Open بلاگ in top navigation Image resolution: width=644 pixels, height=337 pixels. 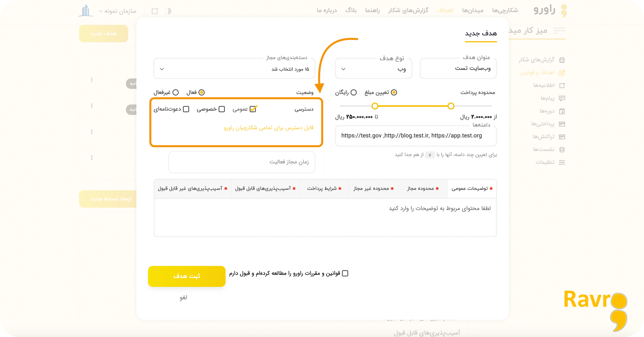[x=351, y=11]
